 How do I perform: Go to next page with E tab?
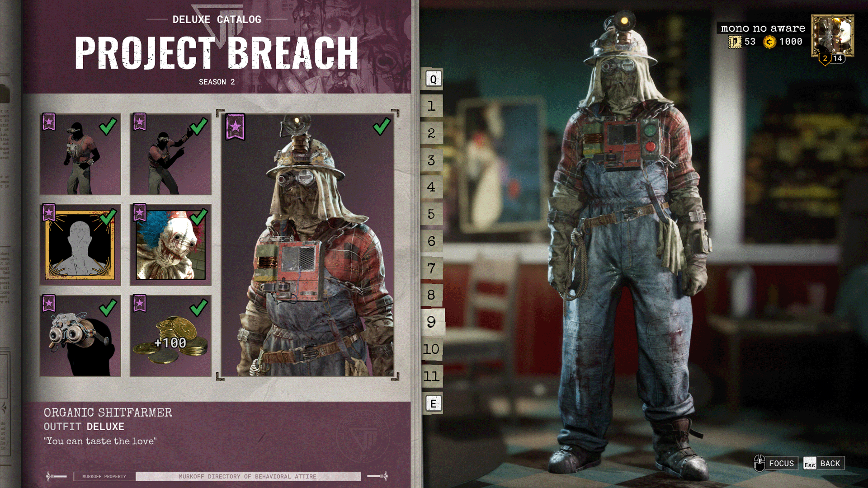[433, 404]
